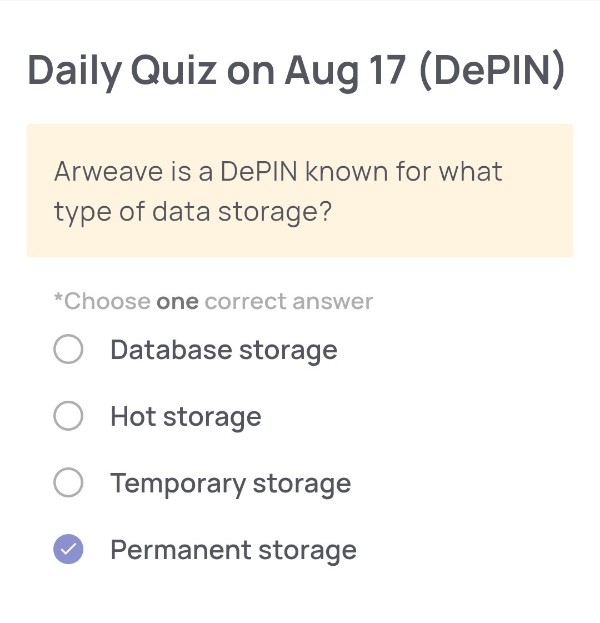Click "Aug 17" in the heading
600x623 pixels.
[x=345, y=72]
